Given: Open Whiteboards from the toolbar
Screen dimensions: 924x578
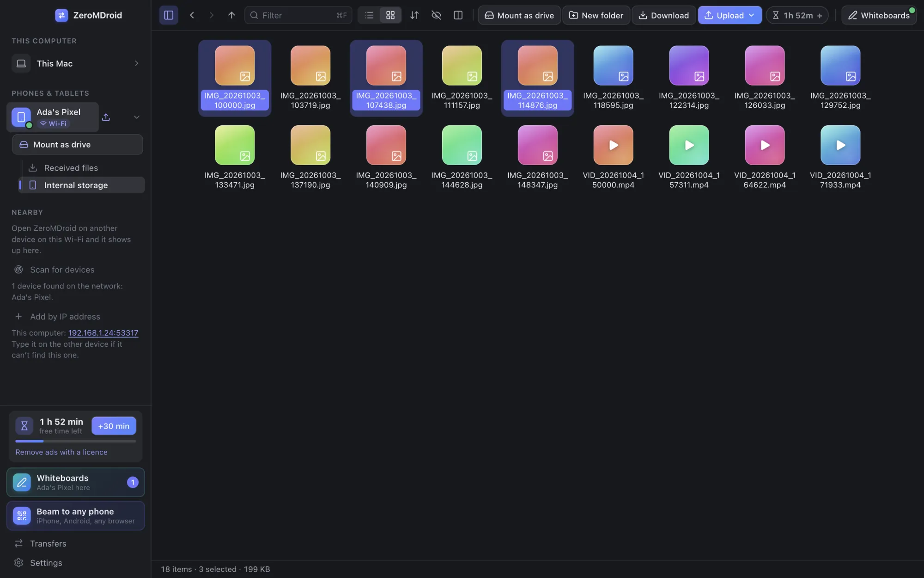Looking at the screenshot, I should point(879,15).
